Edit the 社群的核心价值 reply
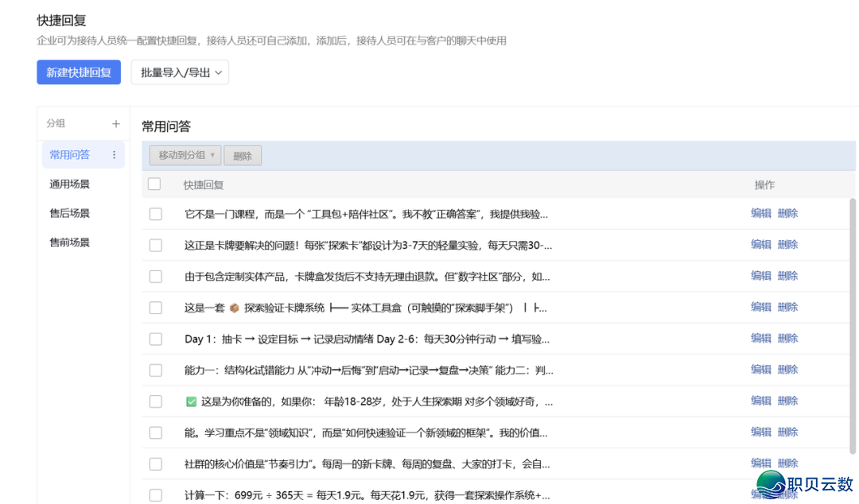 click(x=761, y=463)
